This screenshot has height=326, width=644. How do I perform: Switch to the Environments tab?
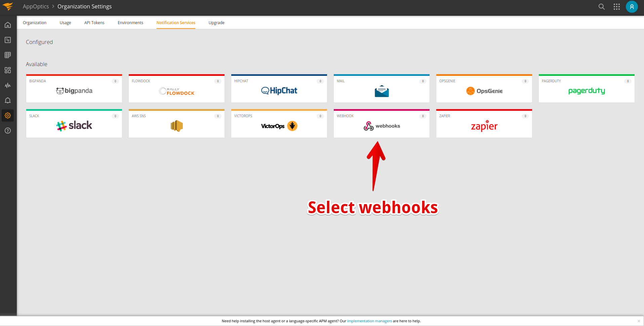pyautogui.click(x=130, y=23)
